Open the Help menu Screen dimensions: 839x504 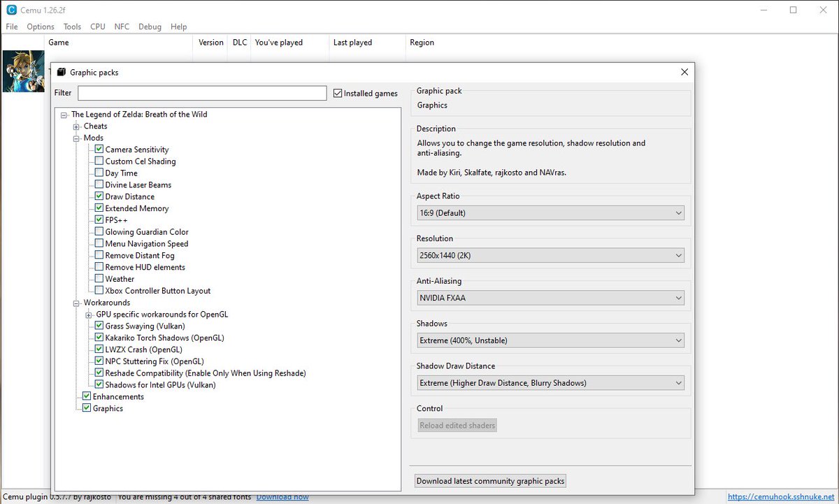[x=179, y=27]
